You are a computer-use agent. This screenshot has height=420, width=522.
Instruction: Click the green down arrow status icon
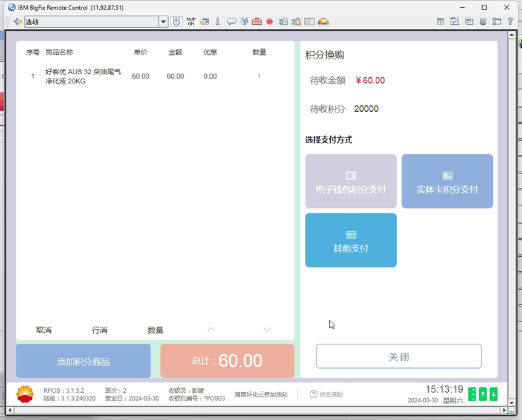tap(494, 394)
